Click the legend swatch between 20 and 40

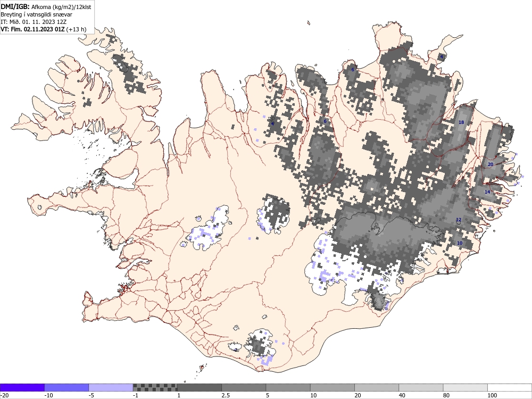coord(377,387)
